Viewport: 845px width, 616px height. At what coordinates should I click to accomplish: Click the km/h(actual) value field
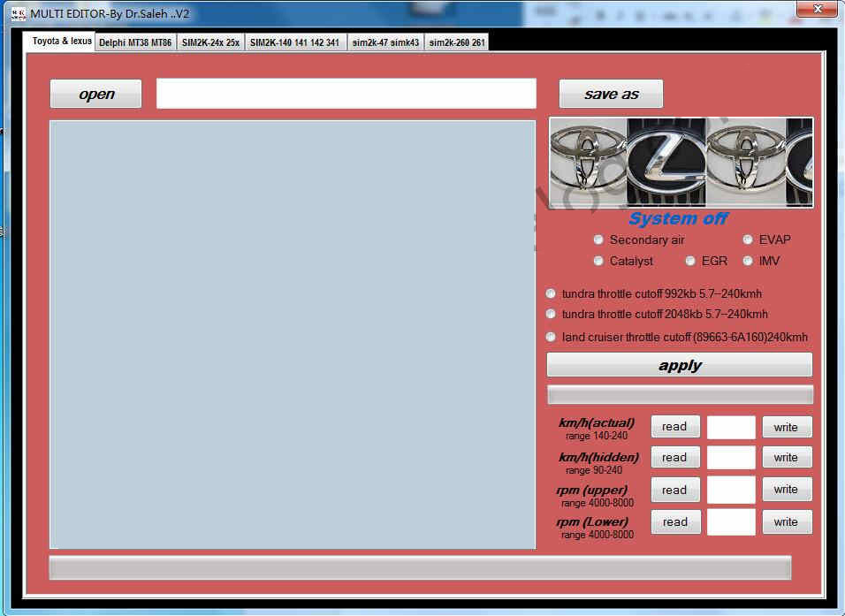coord(731,428)
